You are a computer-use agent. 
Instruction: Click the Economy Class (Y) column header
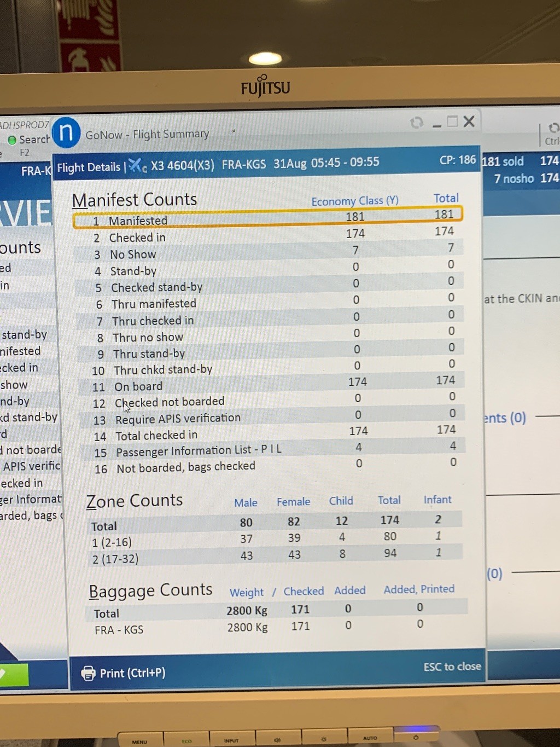click(354, 201)
